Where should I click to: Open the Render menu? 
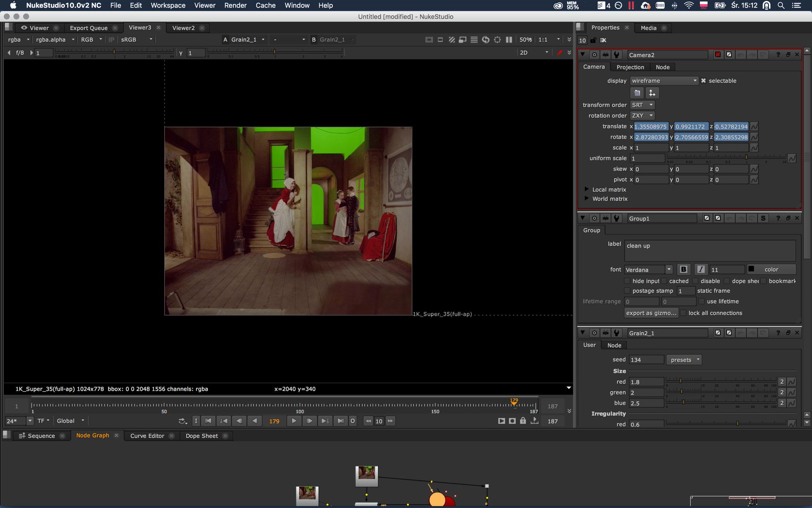pos(236,5)
